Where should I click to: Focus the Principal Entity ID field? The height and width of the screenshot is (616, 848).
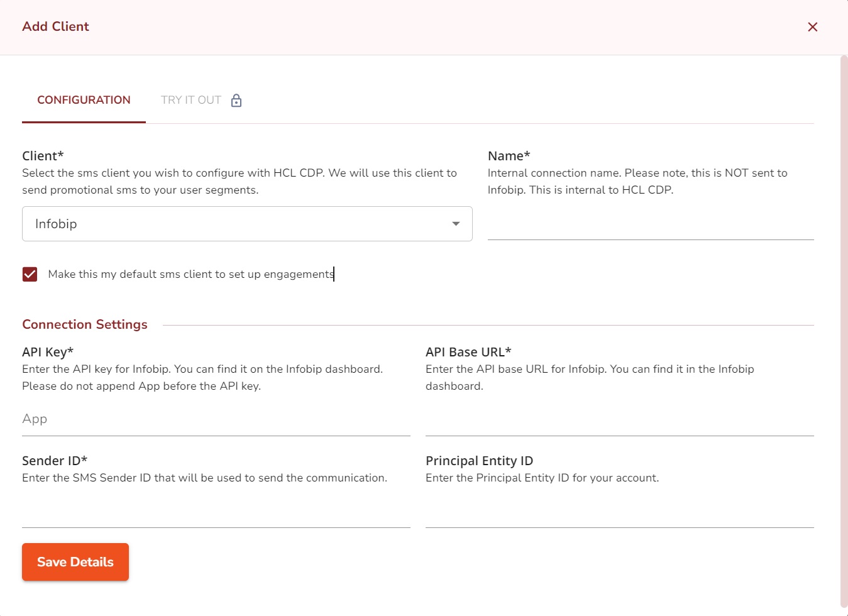[x=619, y=512]
